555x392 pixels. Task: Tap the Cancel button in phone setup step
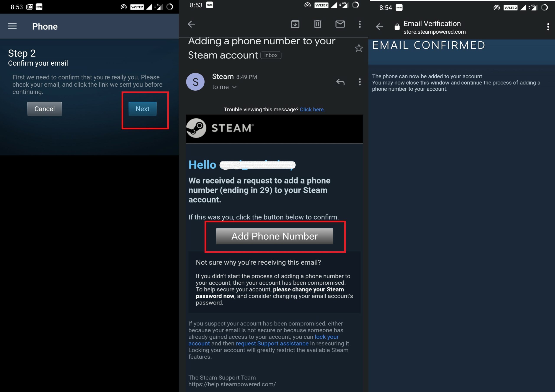pos(45,109)
